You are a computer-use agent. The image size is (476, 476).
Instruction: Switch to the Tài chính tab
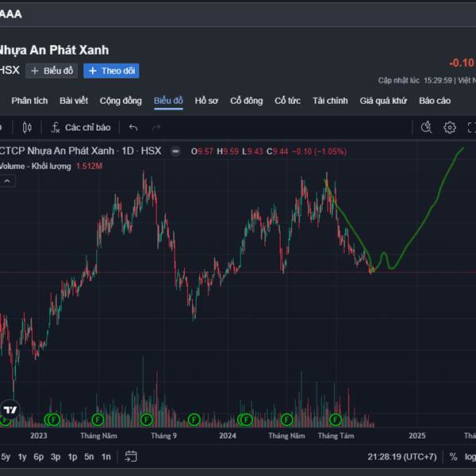coord(330,101)
